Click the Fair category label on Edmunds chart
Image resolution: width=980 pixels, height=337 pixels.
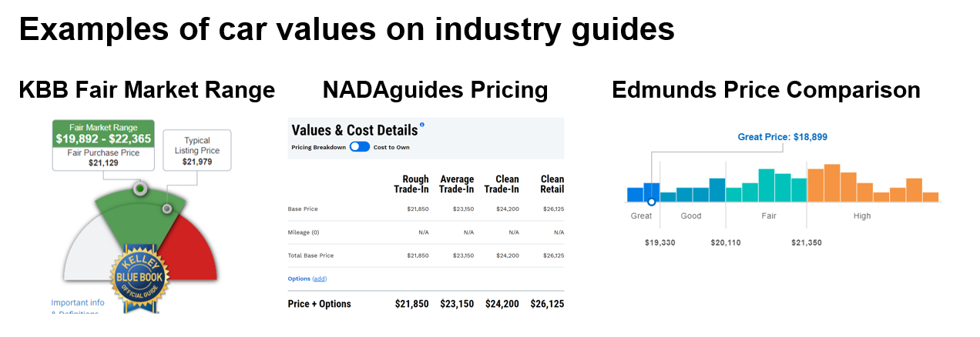[x=768, y=216]
